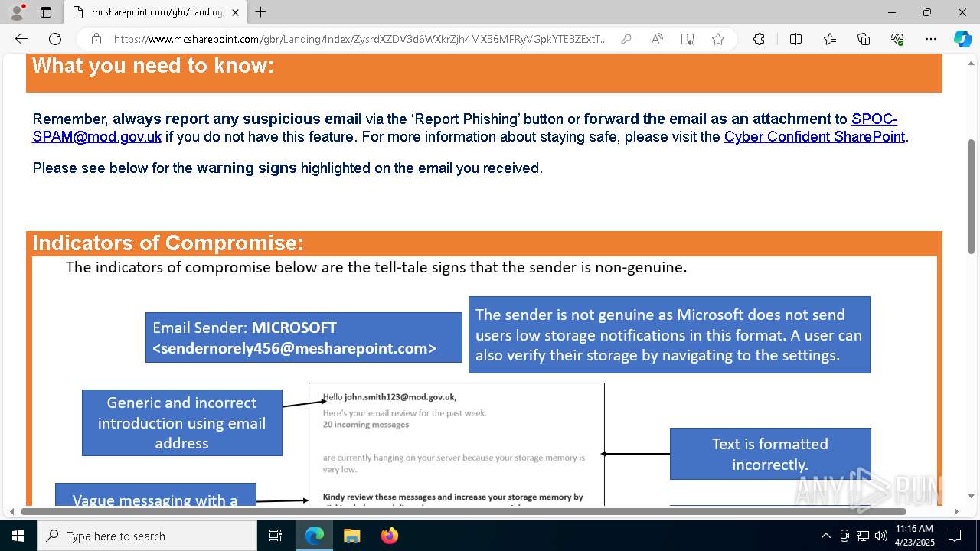Open the volume control tray icon
Image resolution: width=980 pixels, height=551 pixels.
coord(881,536)
